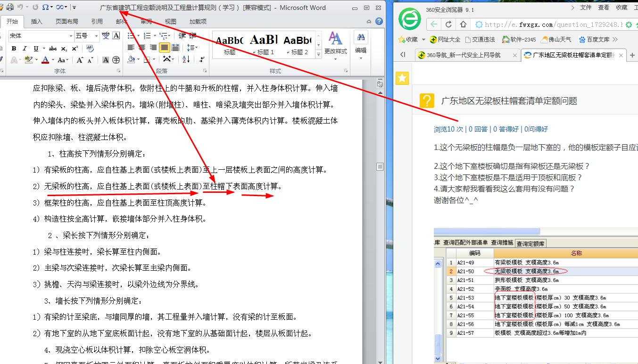The image size is (638, 364).
Task: Expand styles gallery More arrow
Action: (319, 55)
